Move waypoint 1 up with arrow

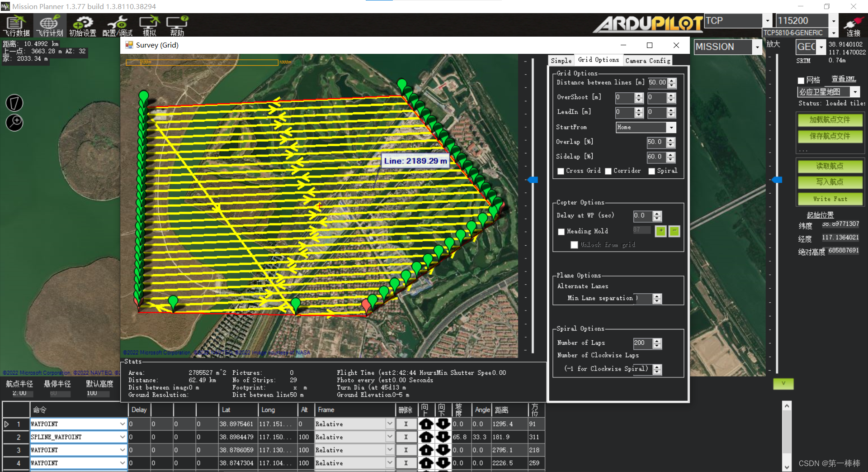click(426, 424)
